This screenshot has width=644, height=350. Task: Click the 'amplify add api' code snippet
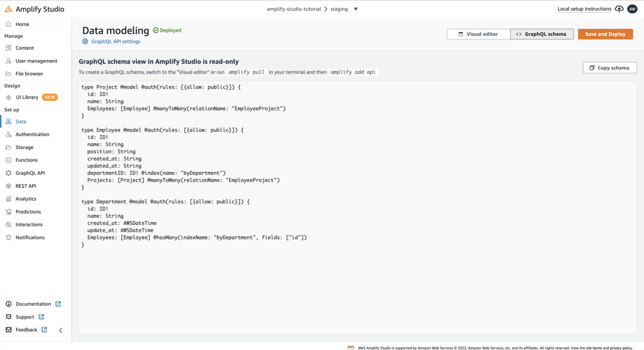click(x=353, y=72)
